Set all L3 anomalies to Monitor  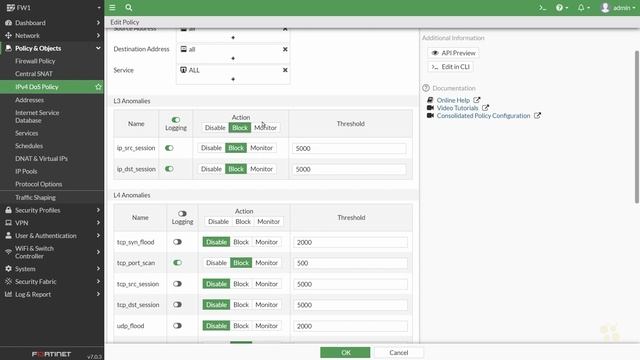click(266, 128)
